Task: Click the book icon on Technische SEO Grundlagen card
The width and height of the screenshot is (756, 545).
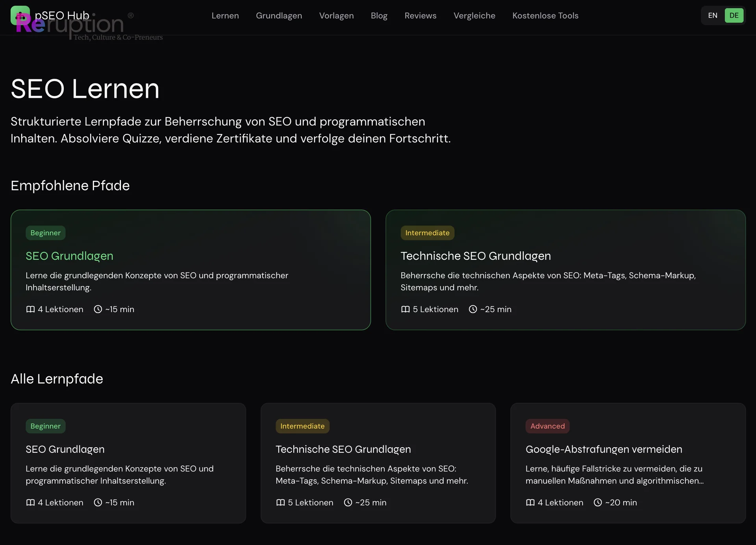Action: point(405,309)
